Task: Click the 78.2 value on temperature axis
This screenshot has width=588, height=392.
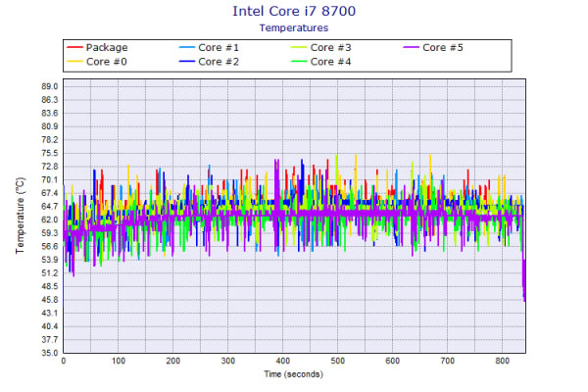Action: tap(50, 140)
